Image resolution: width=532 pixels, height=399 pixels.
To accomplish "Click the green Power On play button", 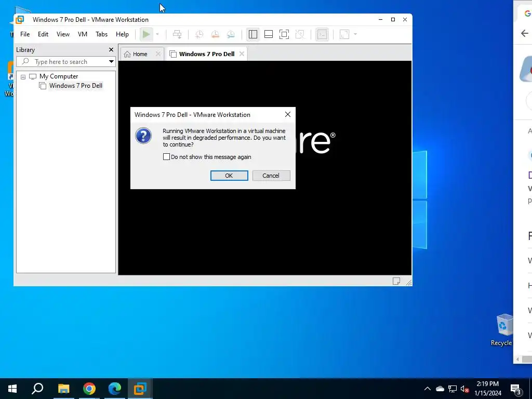I will [x=146, y=34].
